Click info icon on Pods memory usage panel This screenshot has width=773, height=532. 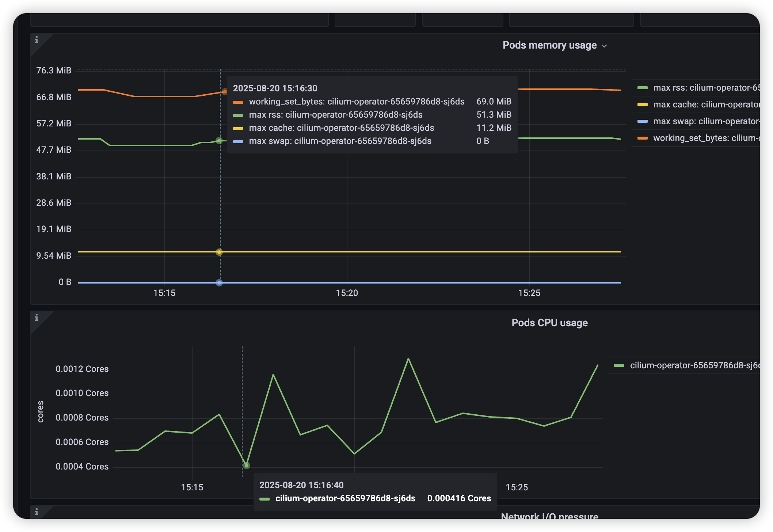37,40
